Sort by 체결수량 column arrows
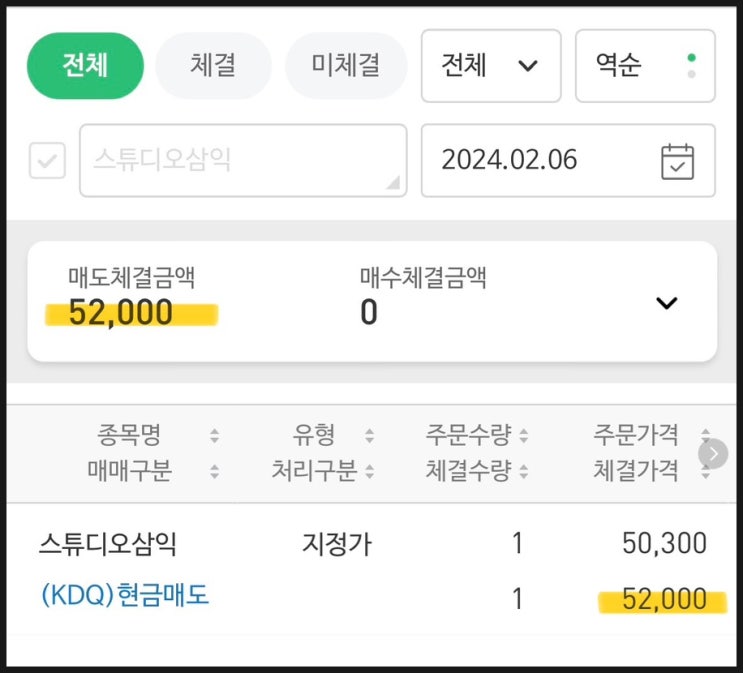This screenshot has width=743, height=673. (x=523, y=471)
